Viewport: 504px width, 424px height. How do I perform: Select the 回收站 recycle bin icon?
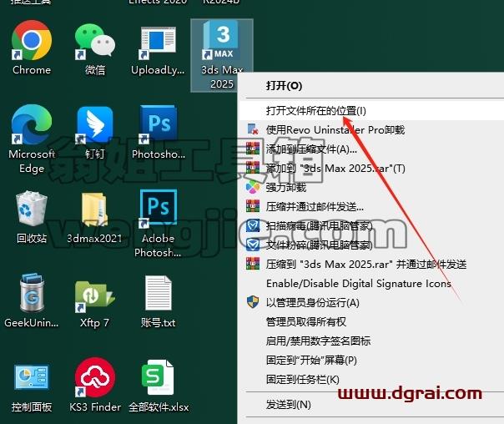tap(32, 217)
